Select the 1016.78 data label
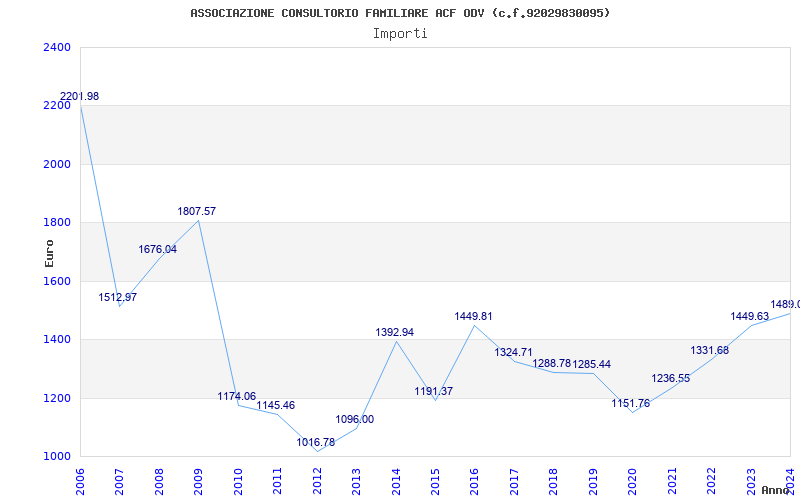 (316, 442)
